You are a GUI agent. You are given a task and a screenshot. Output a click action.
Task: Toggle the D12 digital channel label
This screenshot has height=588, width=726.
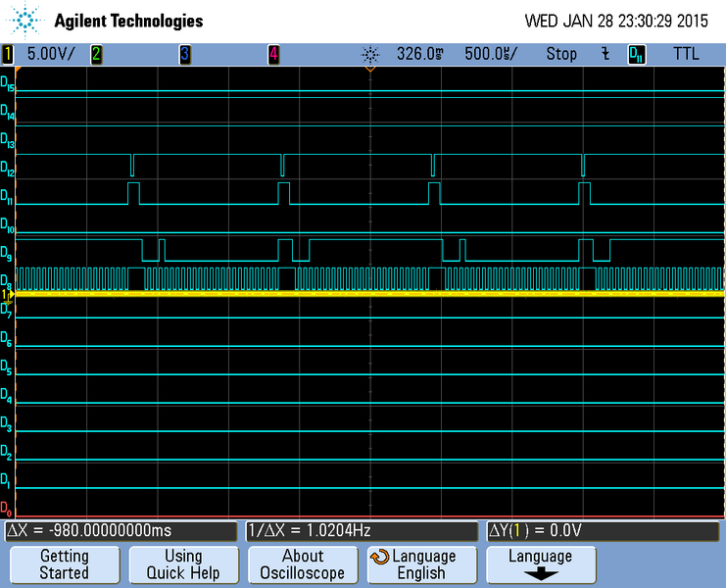8,171
